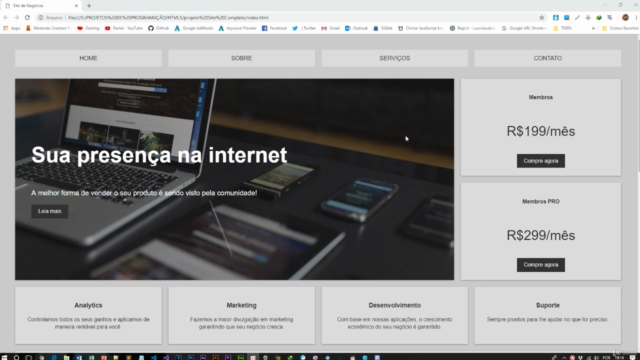Screen dimensions: 640x360
Task: Open the Outros favoritos folder
Action: tap(620, 28)
